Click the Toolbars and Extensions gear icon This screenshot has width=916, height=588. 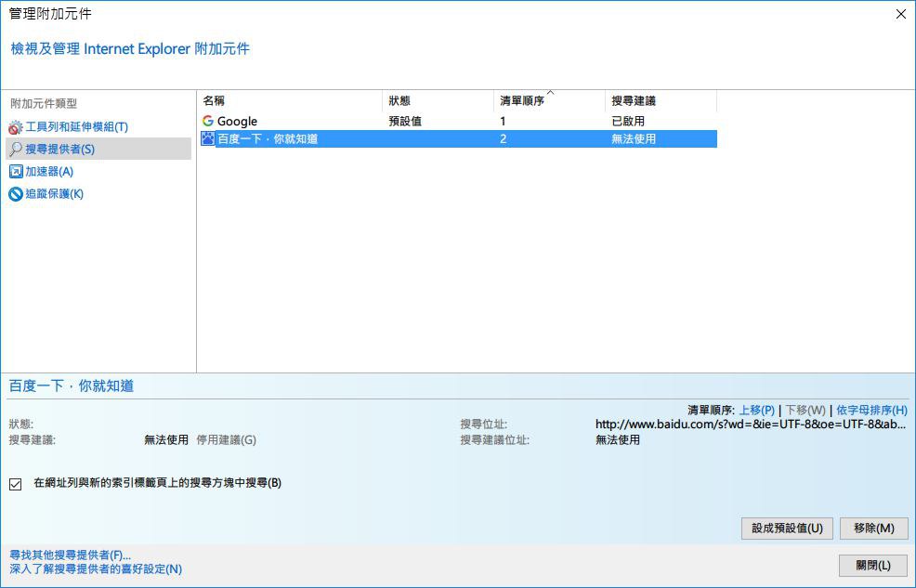click(15, 127)
